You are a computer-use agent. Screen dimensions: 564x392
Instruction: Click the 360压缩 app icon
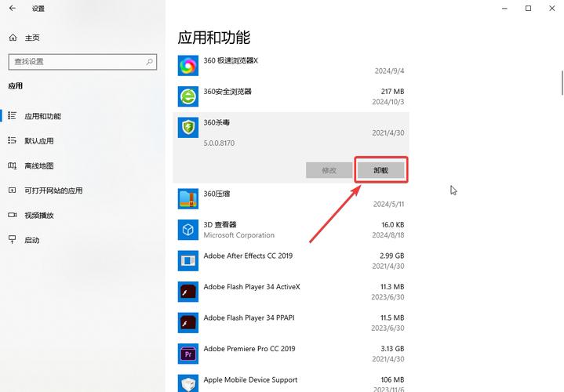coord(188,198)
